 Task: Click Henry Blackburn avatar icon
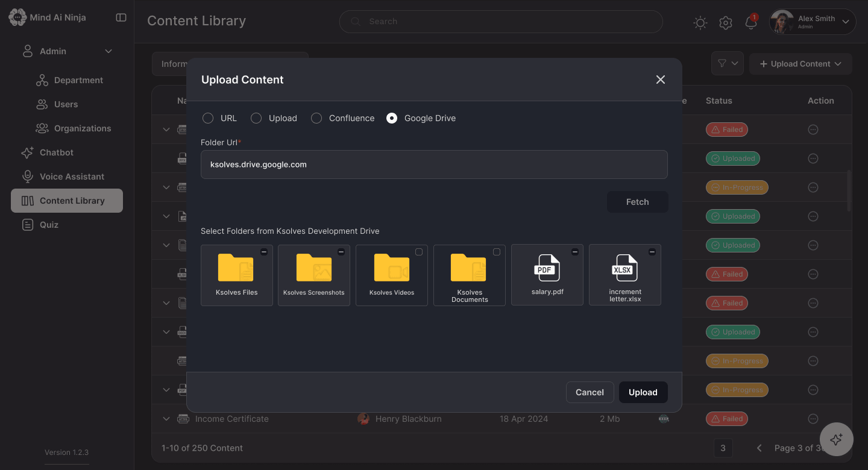(x=363, y=419)
